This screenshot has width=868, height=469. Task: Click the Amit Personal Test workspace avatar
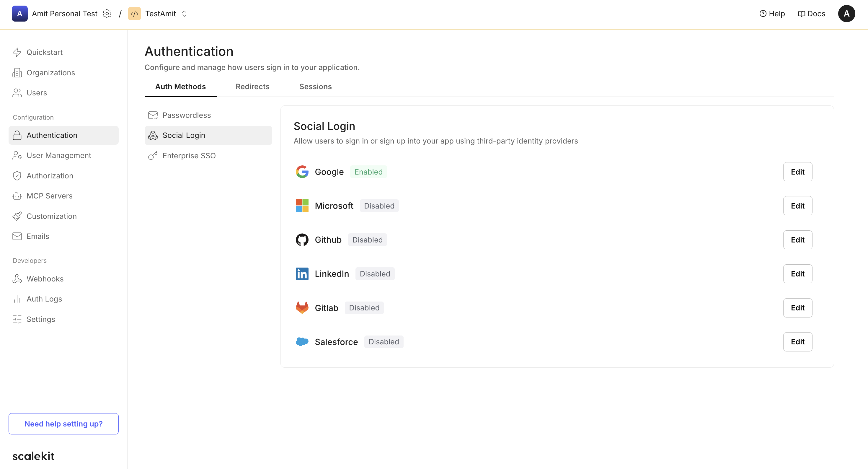coord(19,14)
